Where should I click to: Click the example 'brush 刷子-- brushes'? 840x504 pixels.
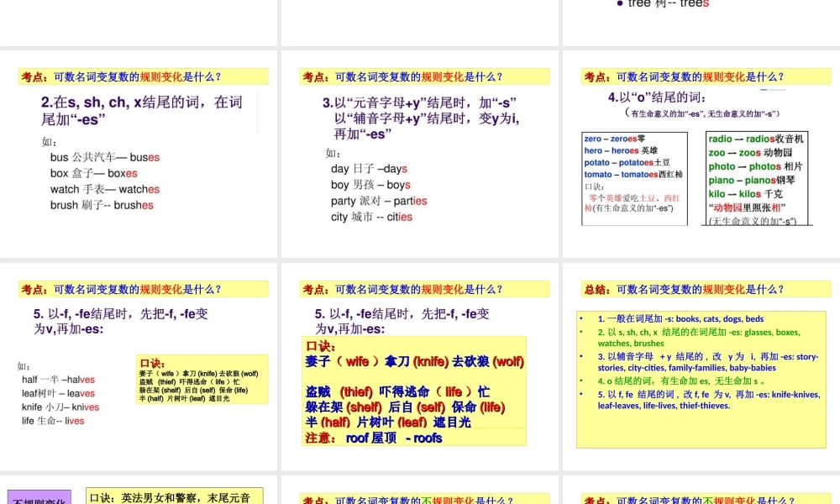point(102,205)
